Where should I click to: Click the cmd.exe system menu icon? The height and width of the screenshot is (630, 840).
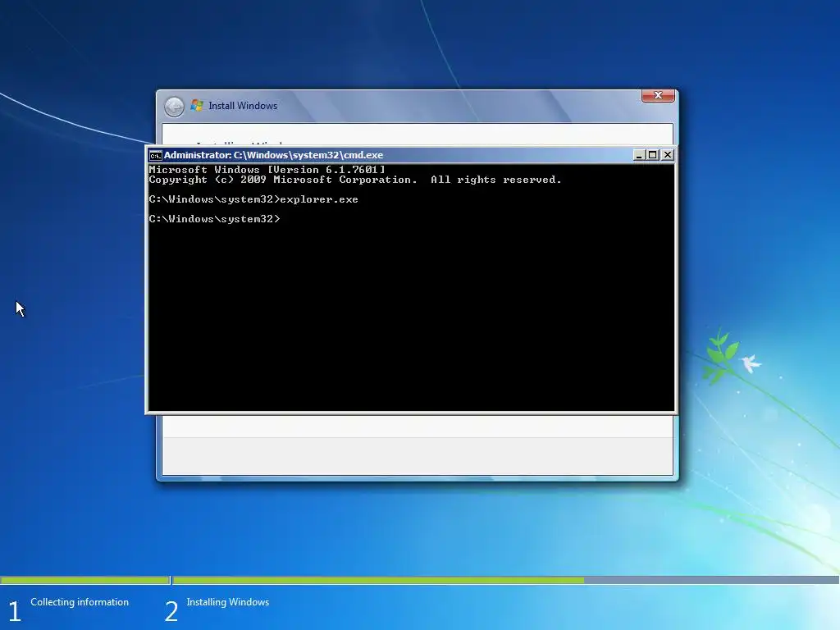click(x=155, y=155)
